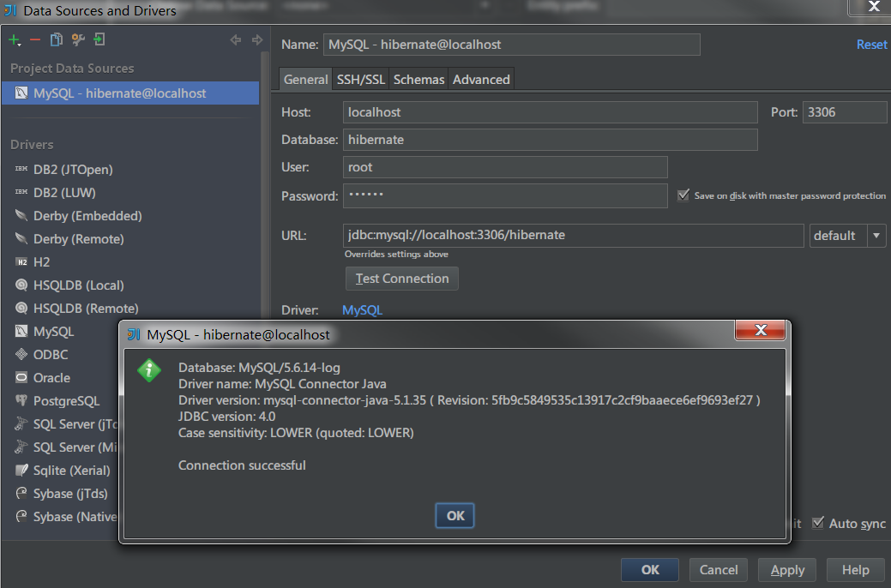Click the Driver version line in popup
This screenshot has height=588, width=891.
pos(469,400)
